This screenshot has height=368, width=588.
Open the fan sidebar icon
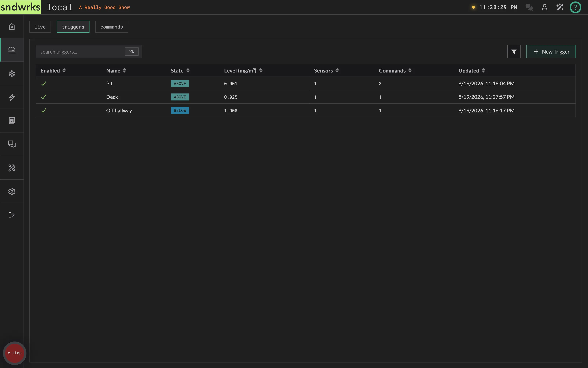[12, 73]
